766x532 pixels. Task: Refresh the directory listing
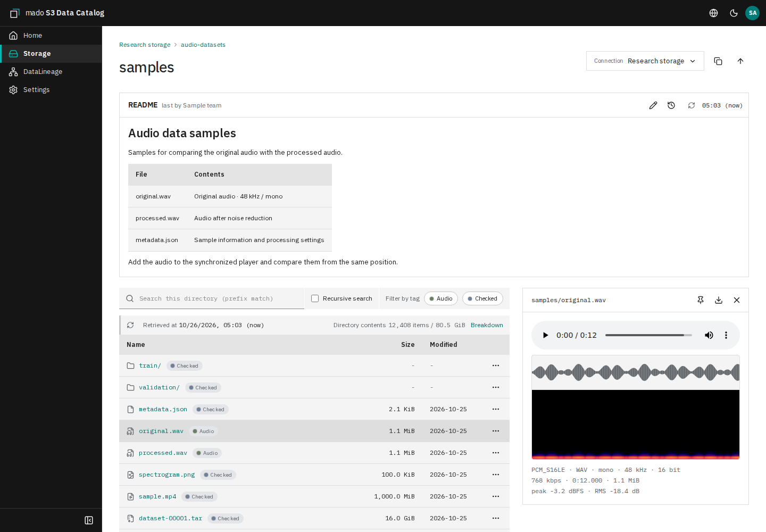click(x=130, y=325)
